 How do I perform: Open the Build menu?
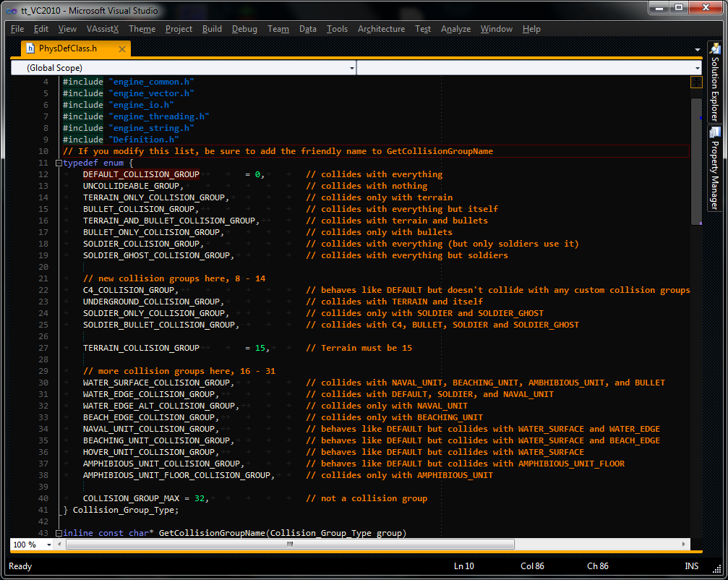click(212, 29)
